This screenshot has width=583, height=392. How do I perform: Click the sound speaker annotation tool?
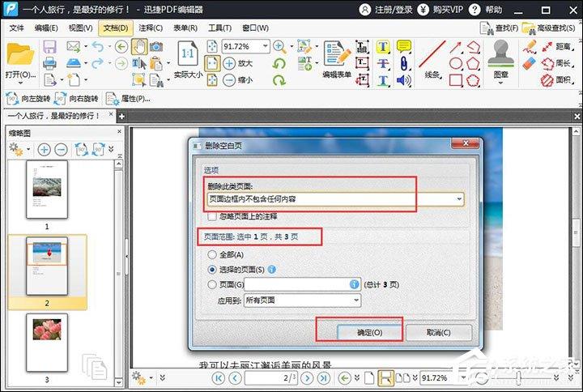click(404, 80)
